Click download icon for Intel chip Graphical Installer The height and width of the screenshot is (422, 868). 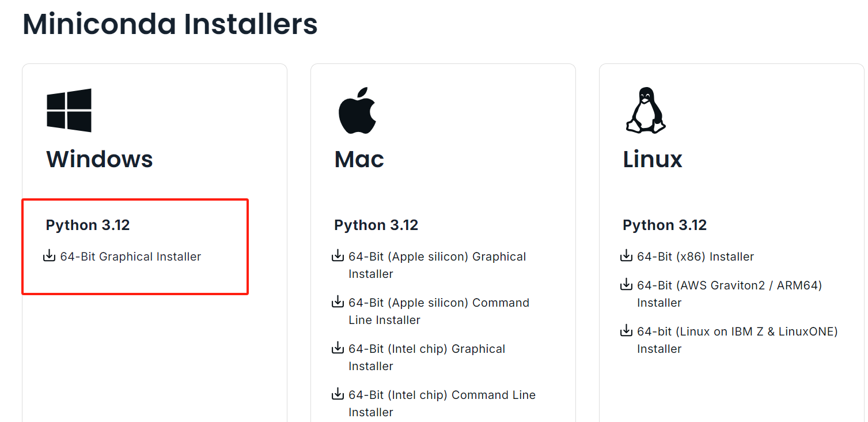click(x=338, y=348)
